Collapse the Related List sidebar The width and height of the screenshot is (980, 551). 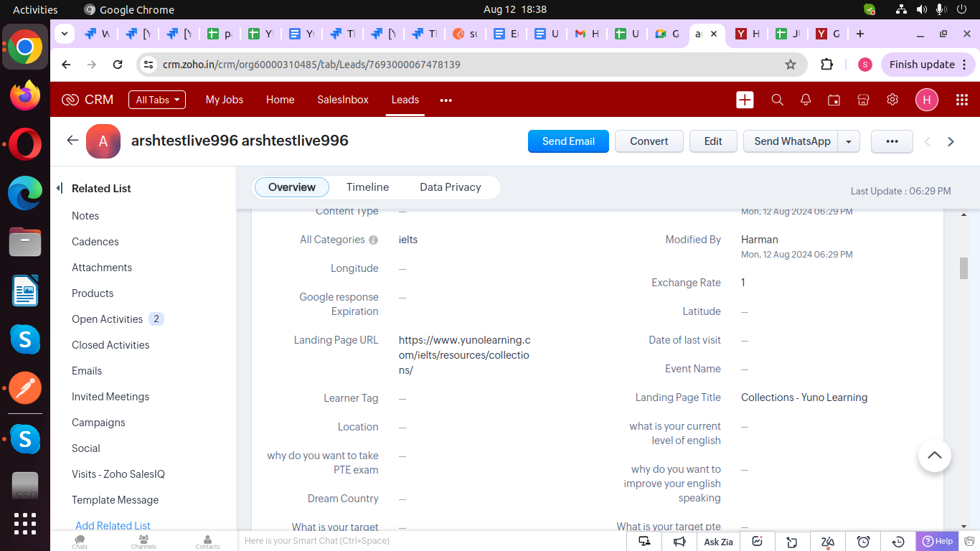tap(60, 189)
